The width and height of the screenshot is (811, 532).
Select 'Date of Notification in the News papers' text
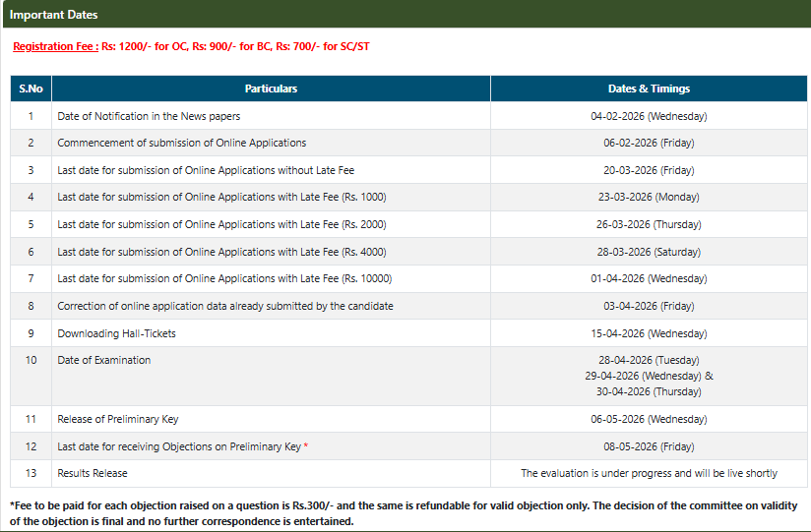149,116
